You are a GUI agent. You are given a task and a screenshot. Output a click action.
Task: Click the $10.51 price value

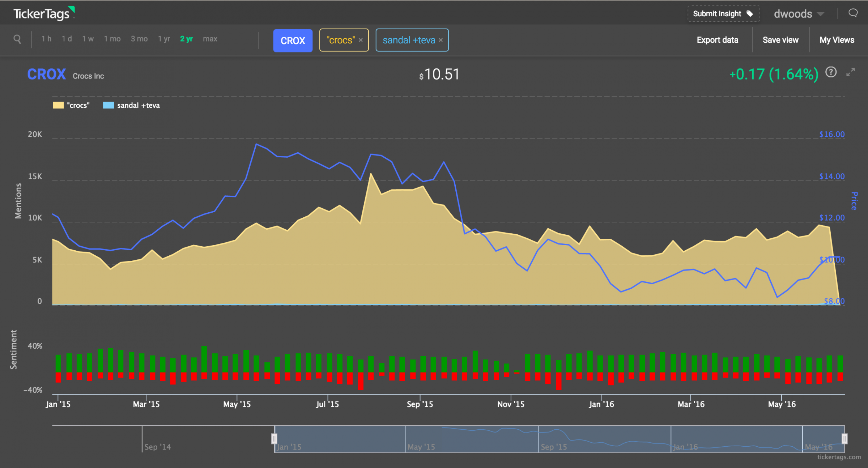click(x=439, y=75)
